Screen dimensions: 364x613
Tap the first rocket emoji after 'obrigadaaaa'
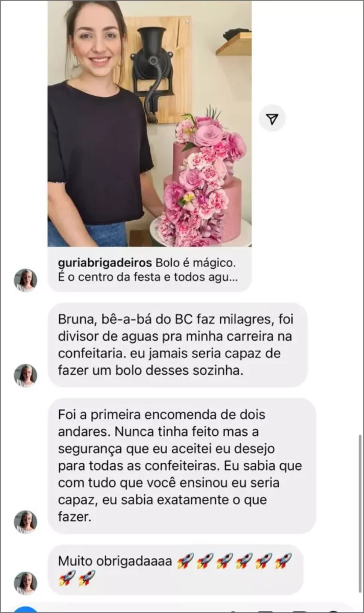point(186,561)
